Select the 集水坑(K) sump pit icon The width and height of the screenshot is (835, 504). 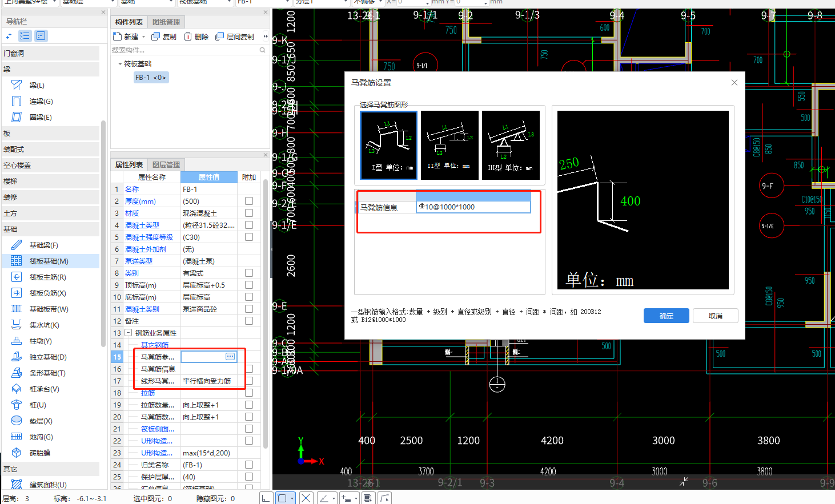point(17,325)
